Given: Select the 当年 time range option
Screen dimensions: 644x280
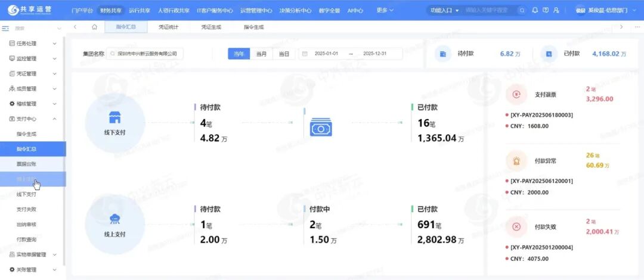Looking at the screenshot, I should 239,54.
